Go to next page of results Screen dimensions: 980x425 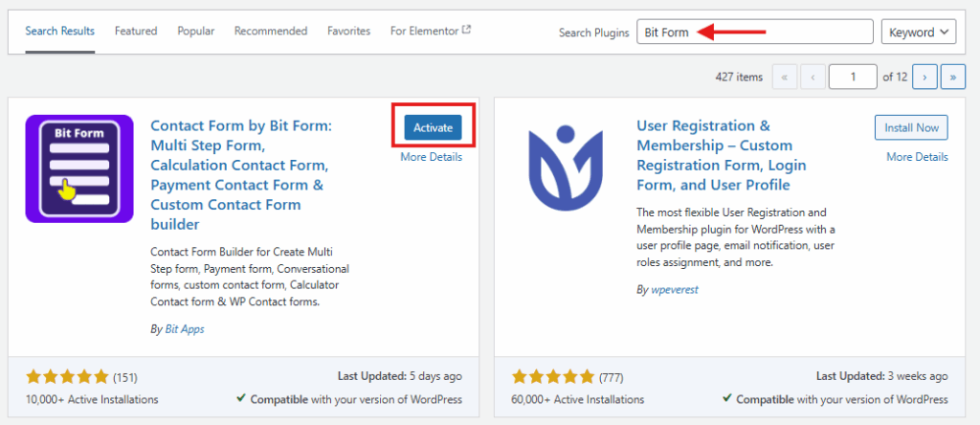tap(924, 76)
